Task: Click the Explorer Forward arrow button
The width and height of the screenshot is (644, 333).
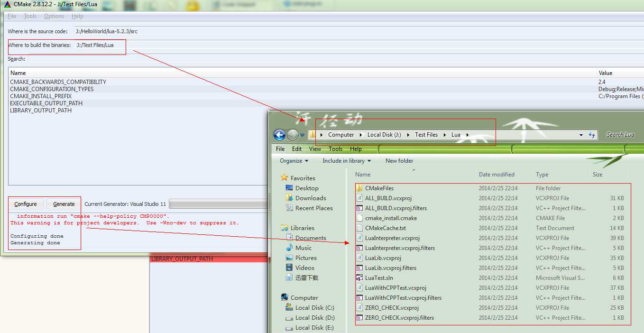Action: (293, 135)
